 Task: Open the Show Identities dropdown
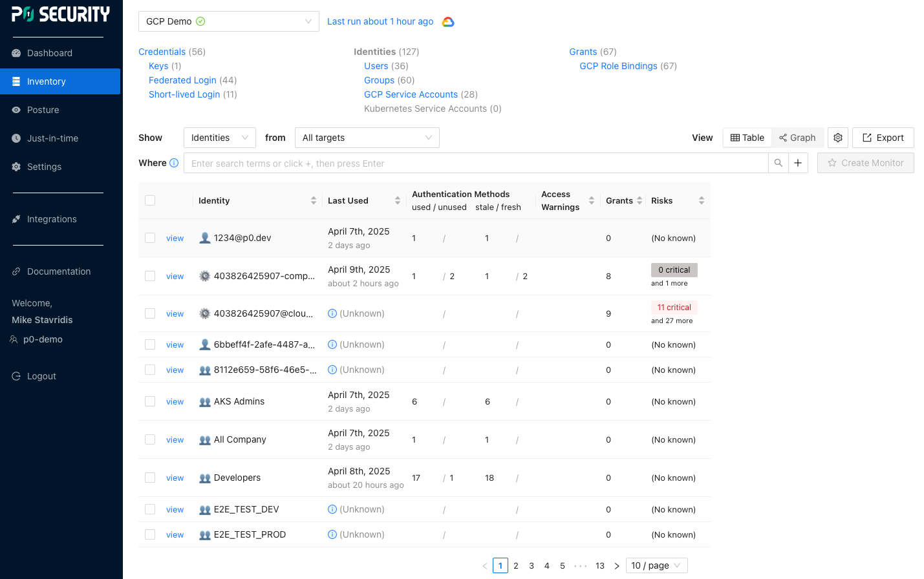click(x=220, y=138)
